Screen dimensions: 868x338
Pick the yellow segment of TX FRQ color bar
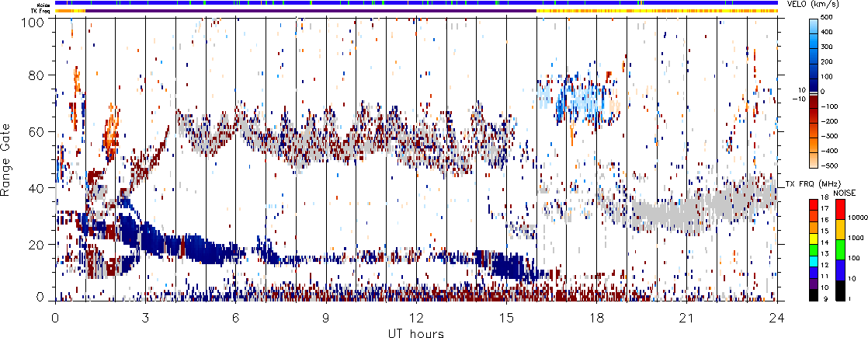[814, 239]
